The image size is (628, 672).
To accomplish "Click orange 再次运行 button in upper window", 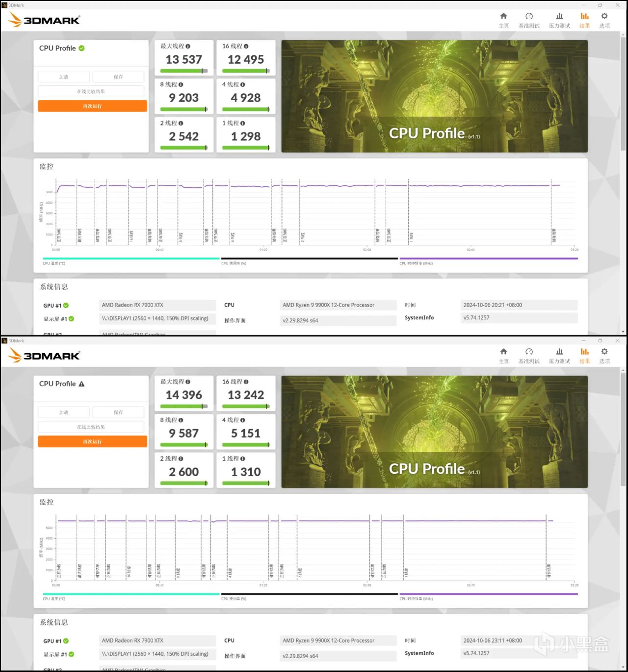I will pyautogui.click(x=93, y=106).
